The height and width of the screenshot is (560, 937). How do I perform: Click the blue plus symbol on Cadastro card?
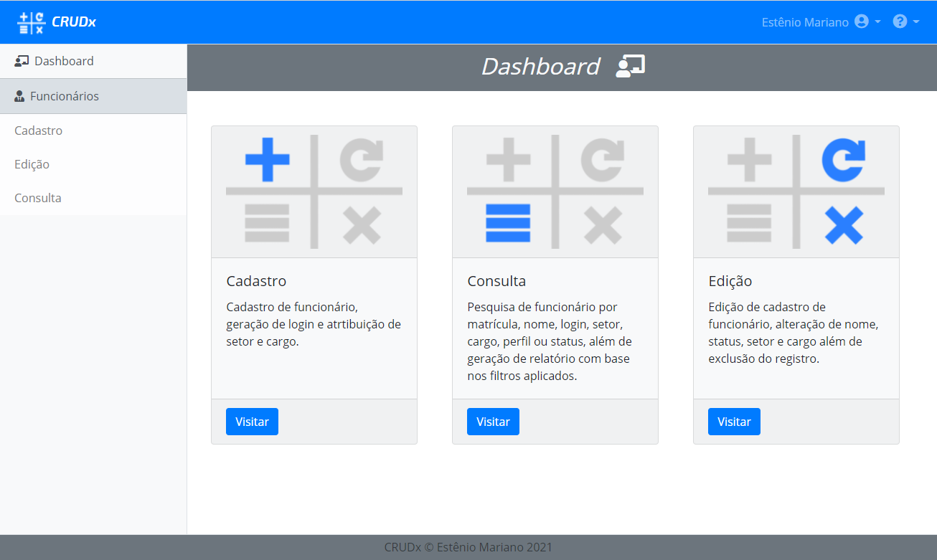pos(268,159)
